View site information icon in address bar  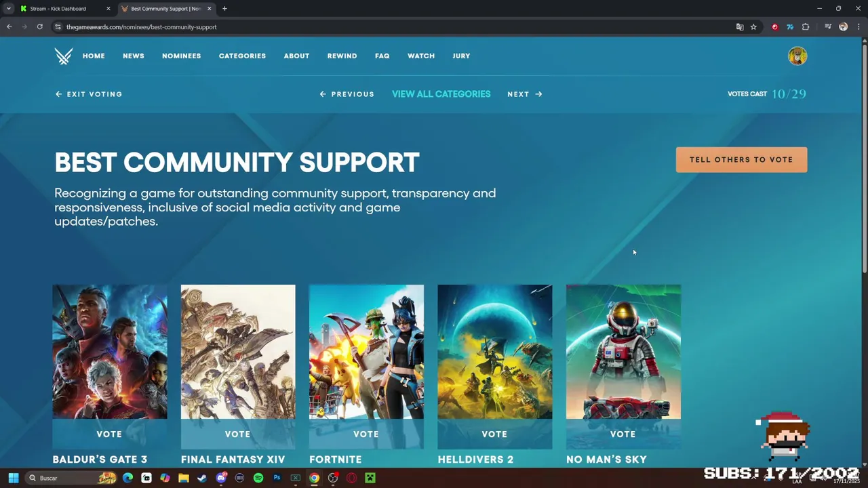coord(58,27)
